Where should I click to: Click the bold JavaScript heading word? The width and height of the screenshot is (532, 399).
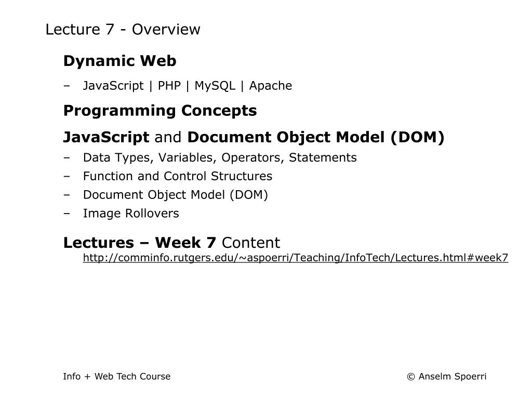(x=106, y=137)
